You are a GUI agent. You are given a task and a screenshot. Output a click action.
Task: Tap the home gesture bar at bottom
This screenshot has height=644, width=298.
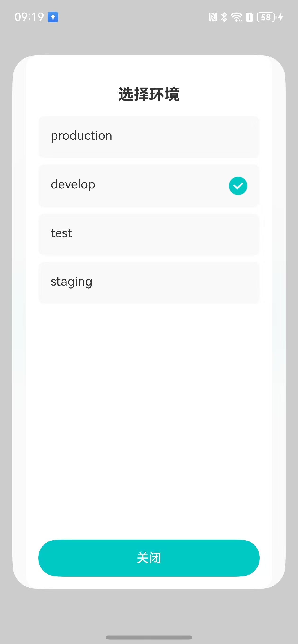coord(149,637)
